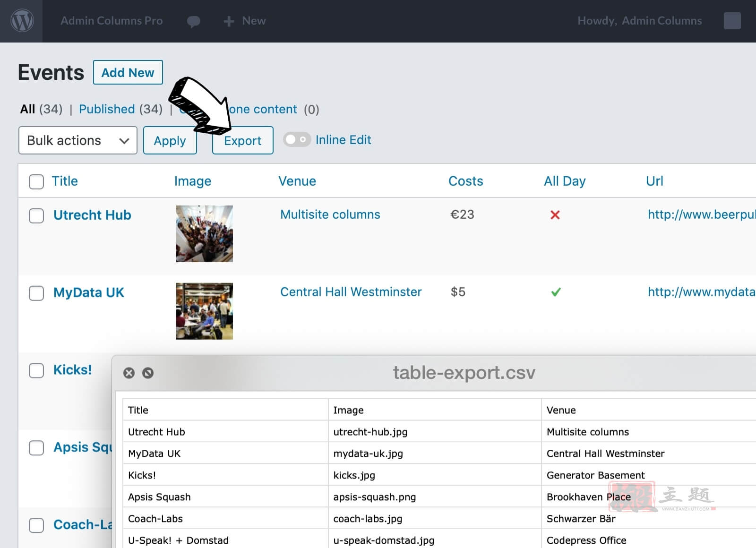Open the New menu in admin bar
The image size is (756, 548).
click(x=254, y=21)
